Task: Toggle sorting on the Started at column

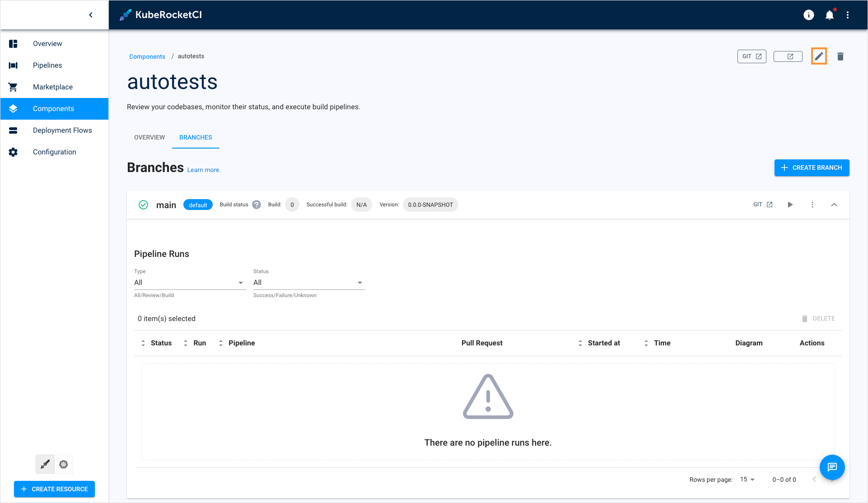Action: 581,343
